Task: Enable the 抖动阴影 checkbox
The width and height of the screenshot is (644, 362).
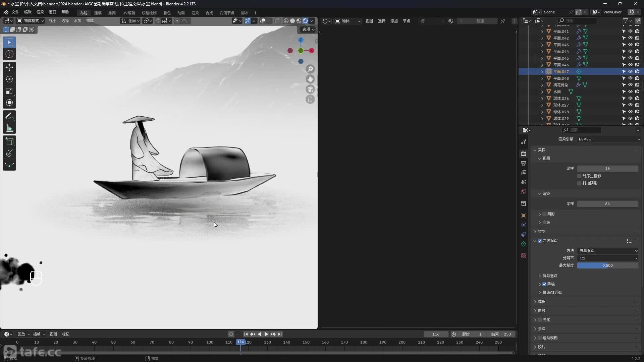Action: pos(579,183)
